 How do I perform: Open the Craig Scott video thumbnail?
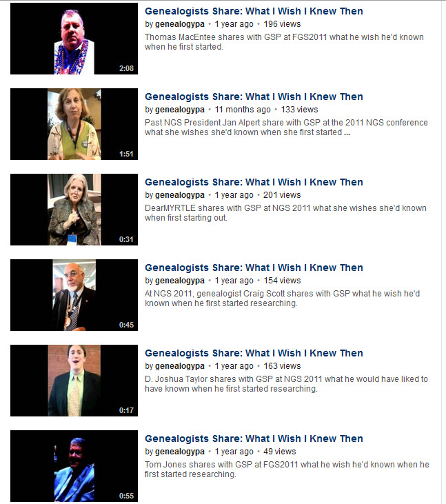point(74,295)
